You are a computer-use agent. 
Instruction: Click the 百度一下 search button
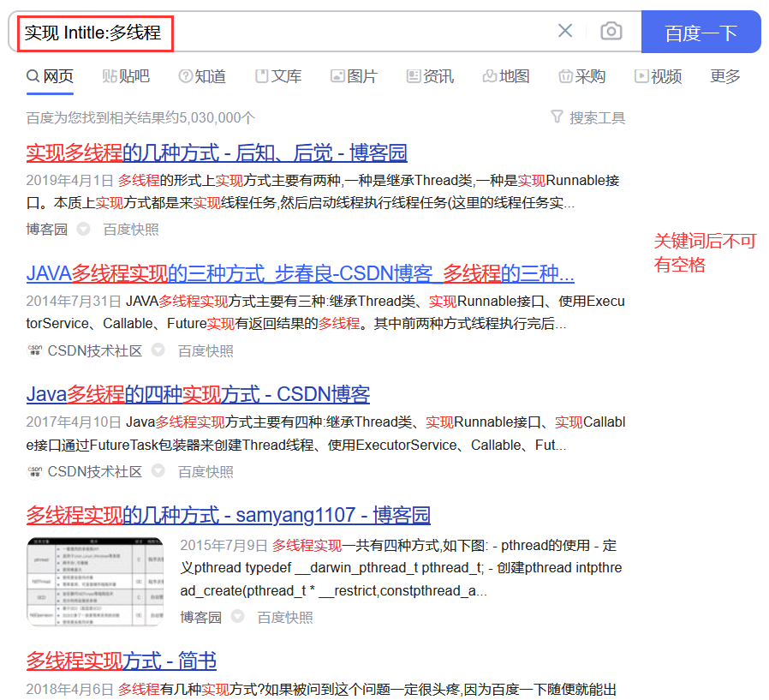pyautogui.click(x=700, y=32)
